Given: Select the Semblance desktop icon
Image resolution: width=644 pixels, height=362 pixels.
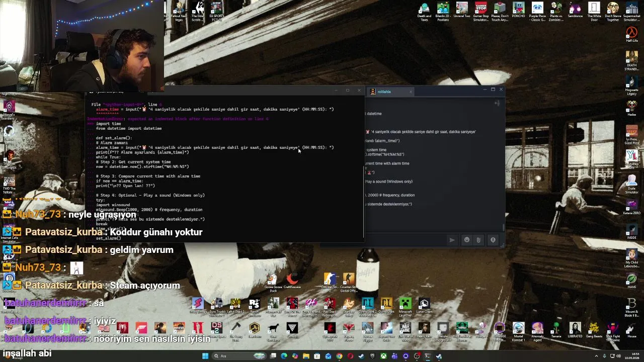Looking at the screenshot, I should (575, 10).
